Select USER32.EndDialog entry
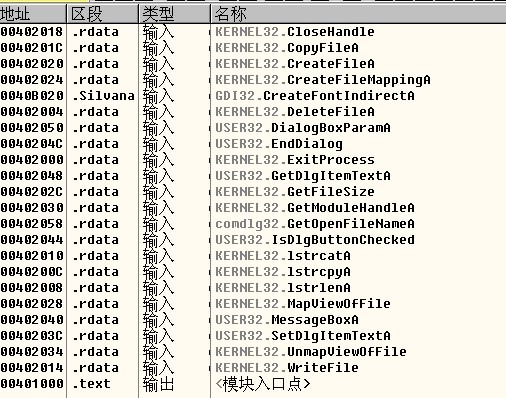 pyautogui.click(x=279, y=144)
